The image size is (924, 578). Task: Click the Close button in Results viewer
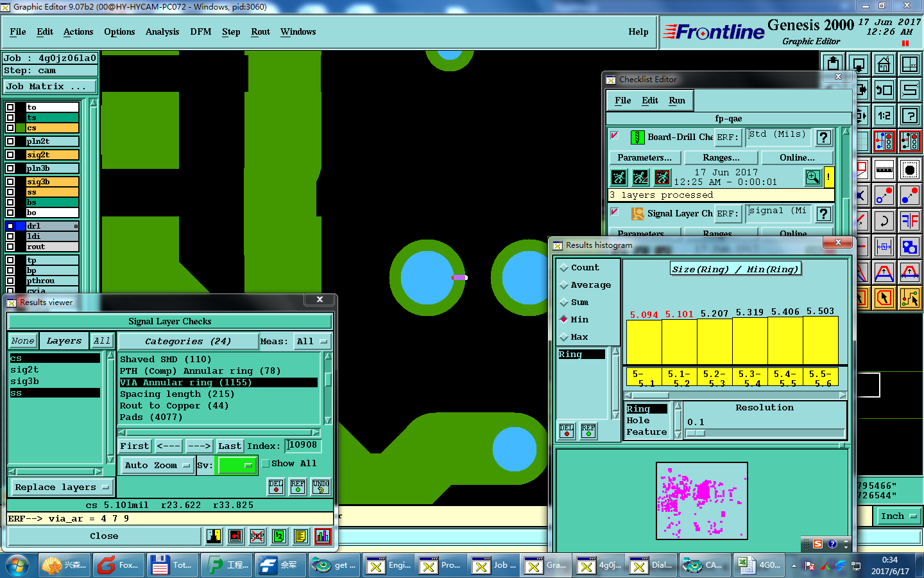point(104,536)
